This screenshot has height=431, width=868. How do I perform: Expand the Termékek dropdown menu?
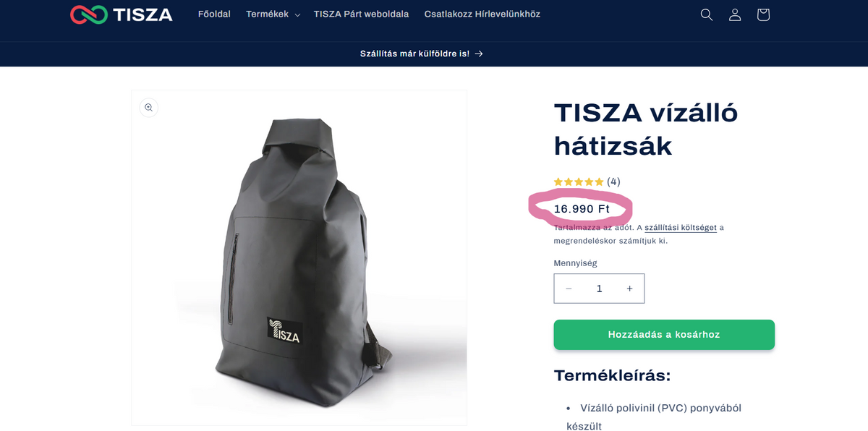pos(273,14)
